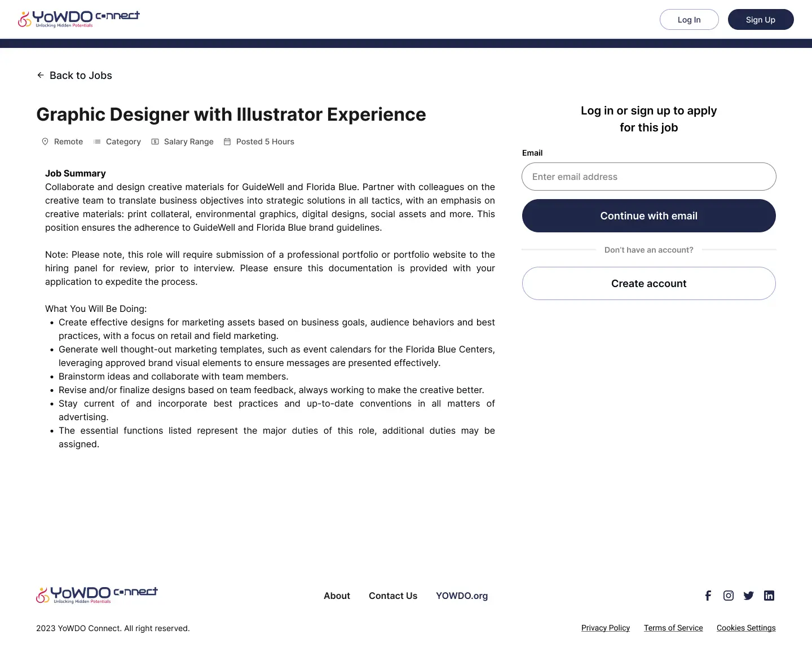Click the YoWDO Connect logo in the footer
Viewport: 812px width, 670px height.
pos(96,594)
